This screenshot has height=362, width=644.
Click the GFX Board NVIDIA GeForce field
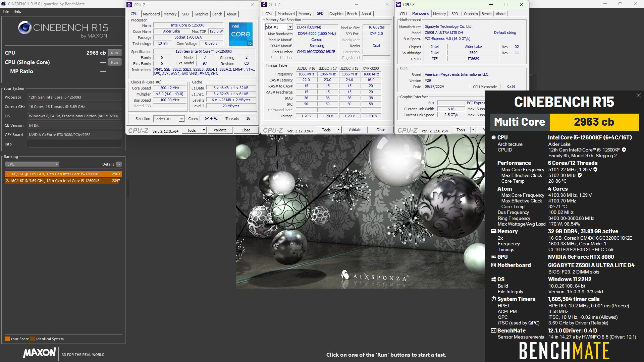[74, 135]
